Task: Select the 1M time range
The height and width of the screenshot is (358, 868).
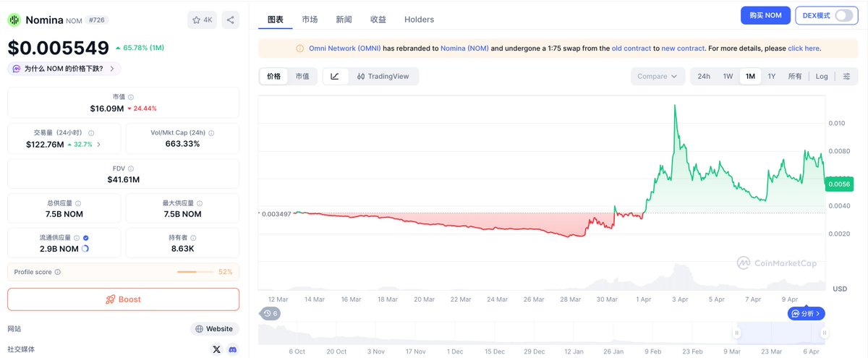Action: click(x=750, y=76)
